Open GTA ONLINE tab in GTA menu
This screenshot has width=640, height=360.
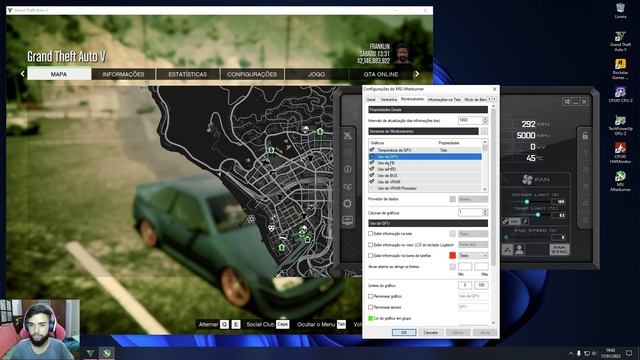pos(380,74)
